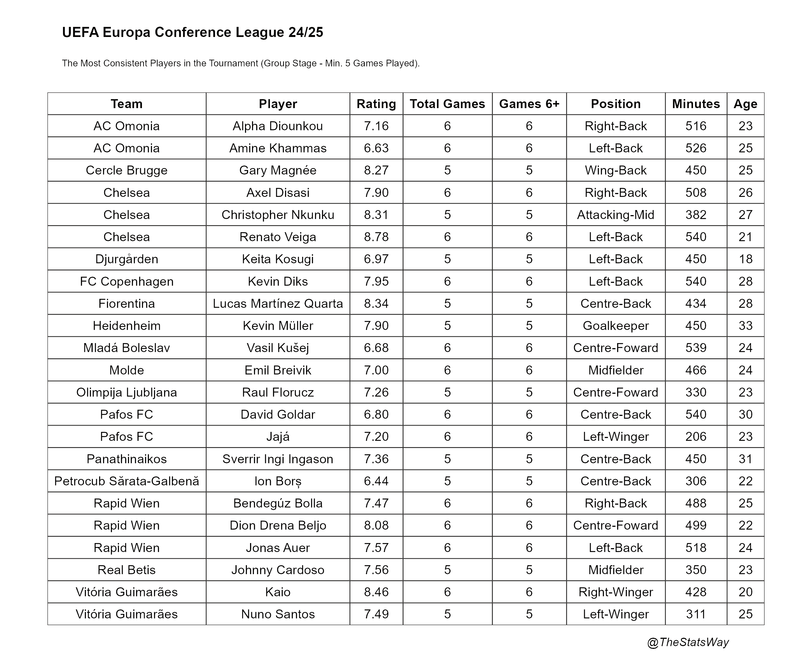Viewport: 812px width, 666px height.
Task: Click team cell Cercle Brugge
Action: (x=127, y=170)
